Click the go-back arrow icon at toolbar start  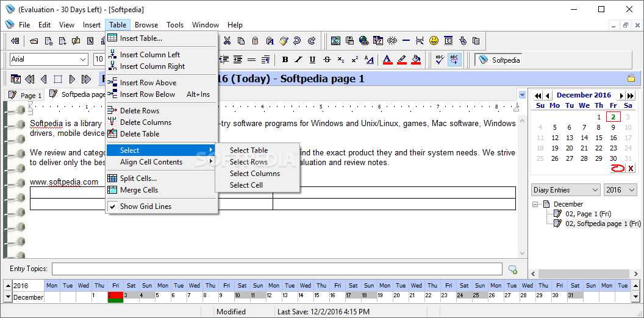point(15,41)
